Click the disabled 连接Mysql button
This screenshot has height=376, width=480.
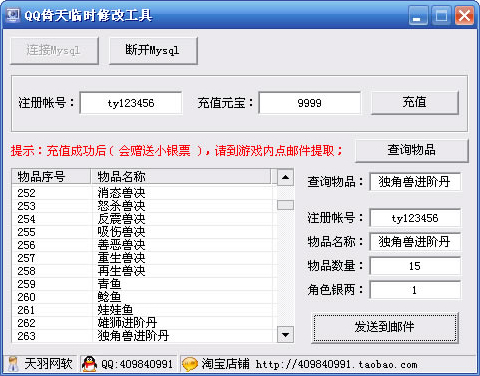click(x=54, y=51)
